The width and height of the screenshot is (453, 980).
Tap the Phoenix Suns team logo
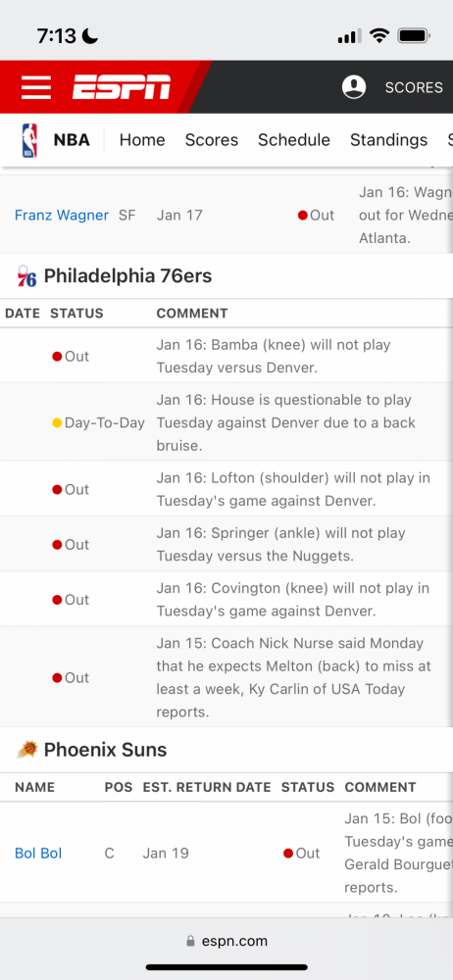[26, 749]
